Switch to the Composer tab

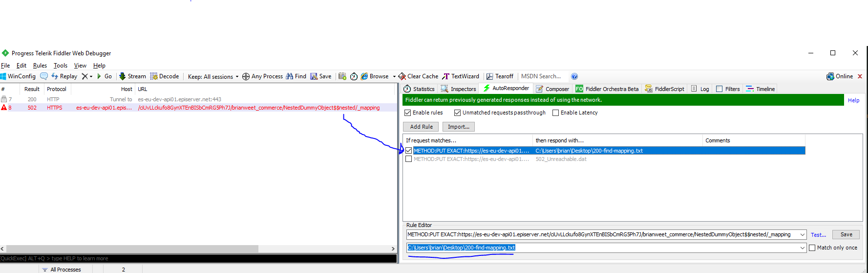552,89
